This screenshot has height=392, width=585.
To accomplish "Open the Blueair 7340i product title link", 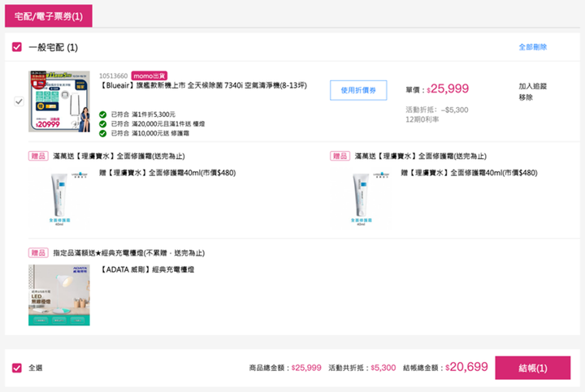I will point(203,85).
